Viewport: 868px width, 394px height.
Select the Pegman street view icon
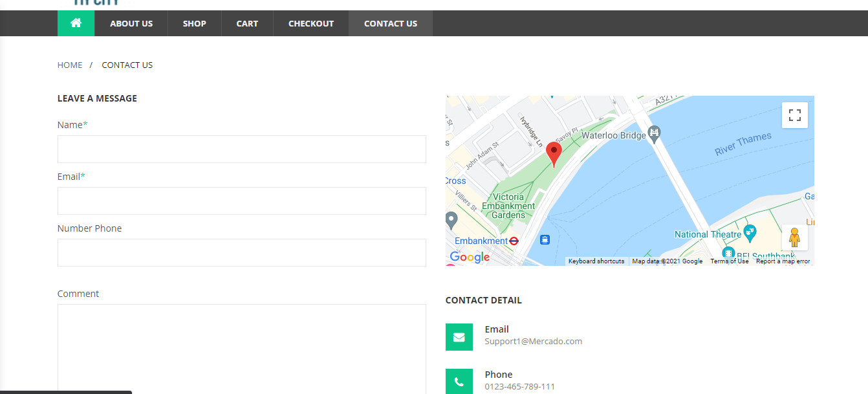pyautogui.click(x=794, y=237)
